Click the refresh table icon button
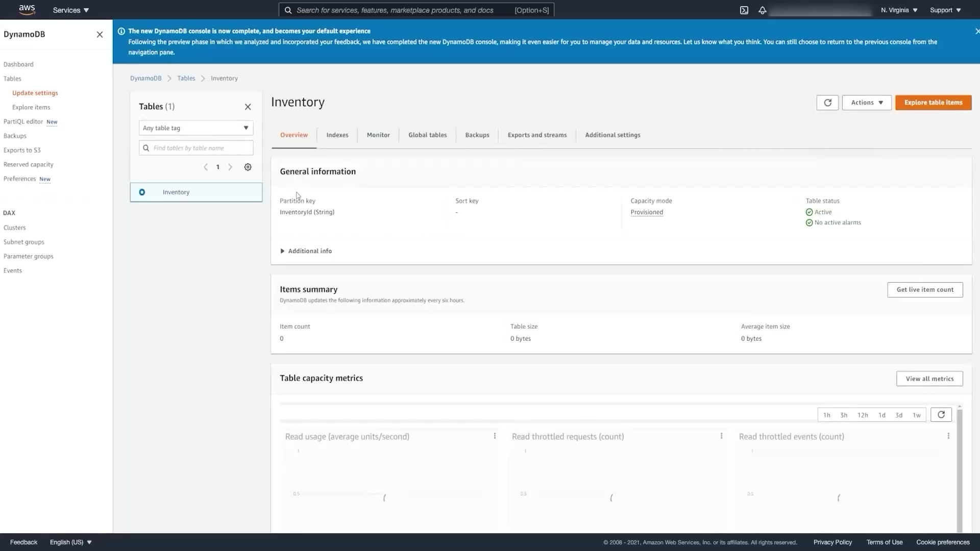The image size is (980, 551). click(x=827, y=103)
